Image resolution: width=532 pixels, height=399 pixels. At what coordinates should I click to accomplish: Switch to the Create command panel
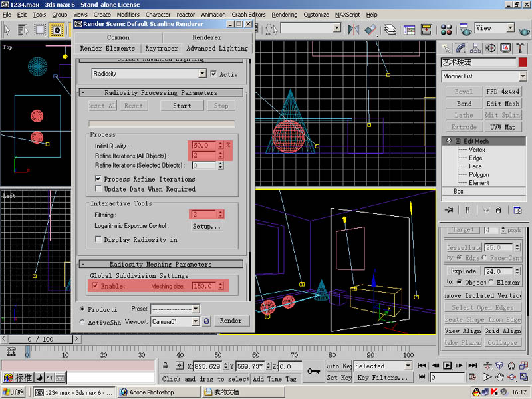(x=446, y=48)
